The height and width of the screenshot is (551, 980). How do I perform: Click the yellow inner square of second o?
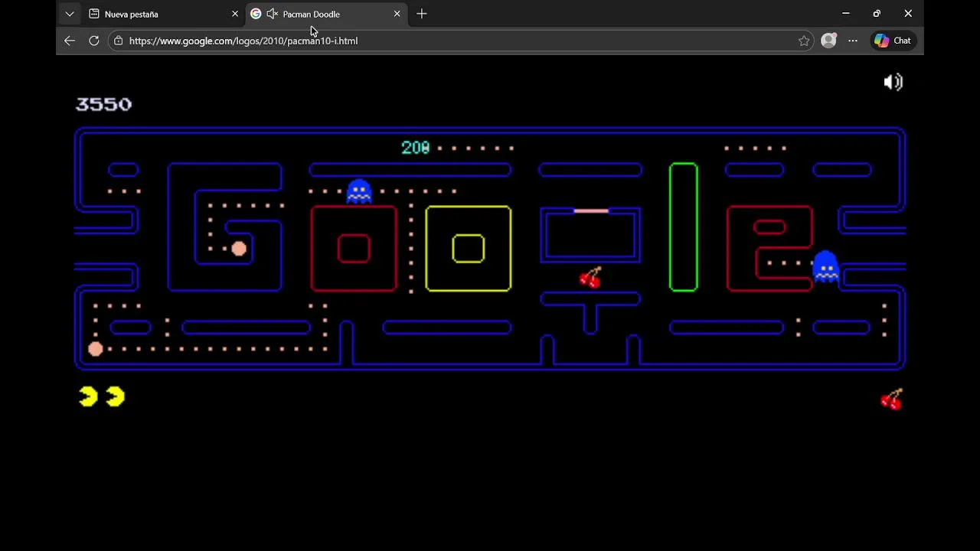click(469, 249)
